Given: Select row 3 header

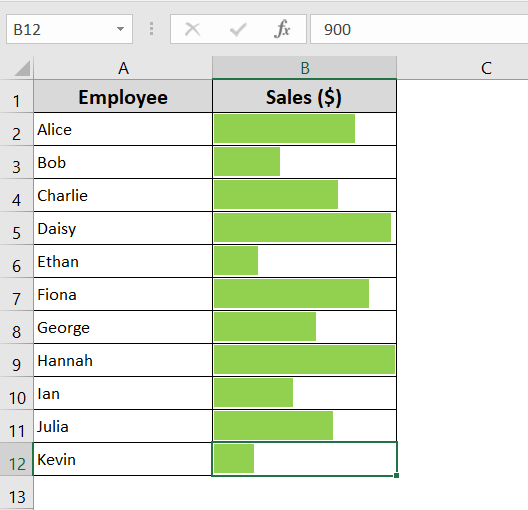Looking at the screenshot, I should [16, 162].
